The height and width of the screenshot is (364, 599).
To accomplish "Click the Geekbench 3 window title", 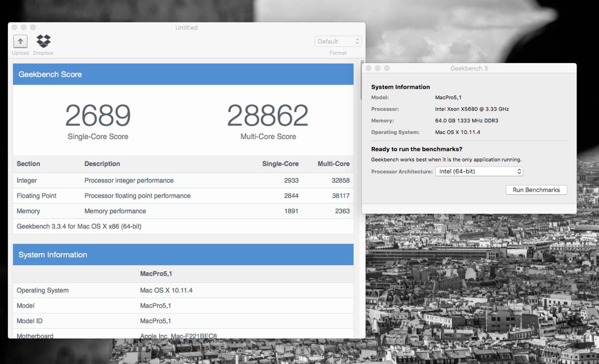I will (x=469, y=68).
